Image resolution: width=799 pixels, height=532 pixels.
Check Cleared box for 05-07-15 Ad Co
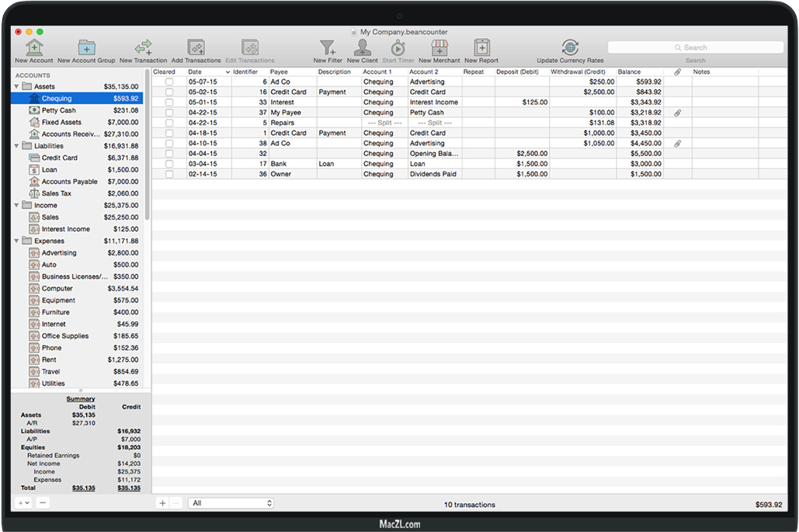(x=169, y=82)
